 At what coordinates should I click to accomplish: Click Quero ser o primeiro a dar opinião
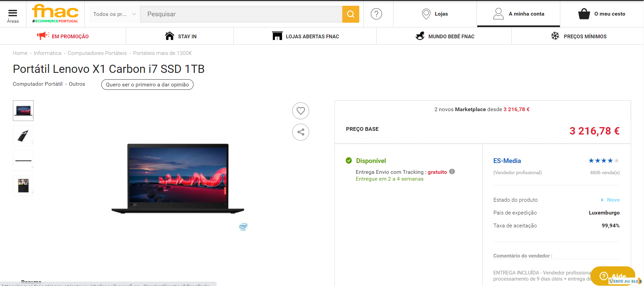[147, 85]
